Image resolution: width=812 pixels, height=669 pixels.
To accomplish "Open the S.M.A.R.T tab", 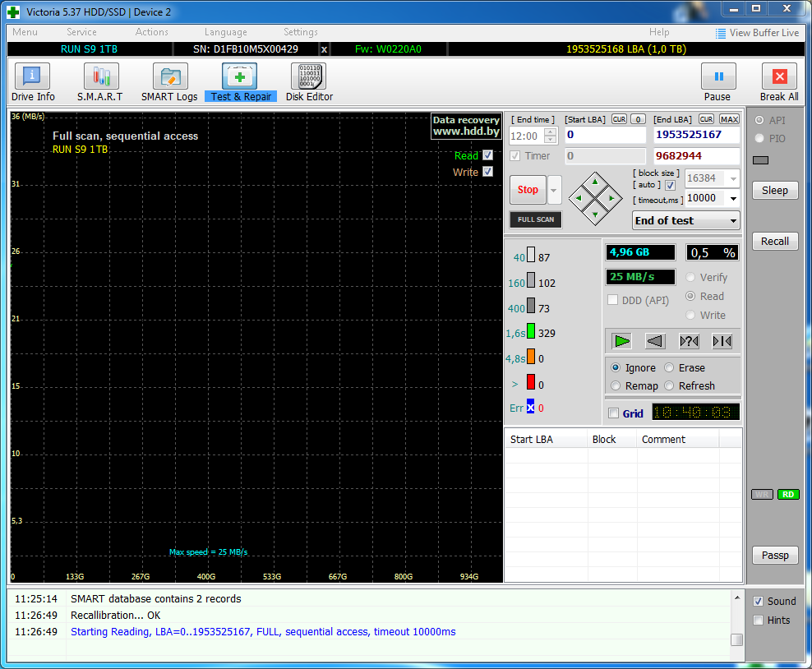I will pos(100,82).
